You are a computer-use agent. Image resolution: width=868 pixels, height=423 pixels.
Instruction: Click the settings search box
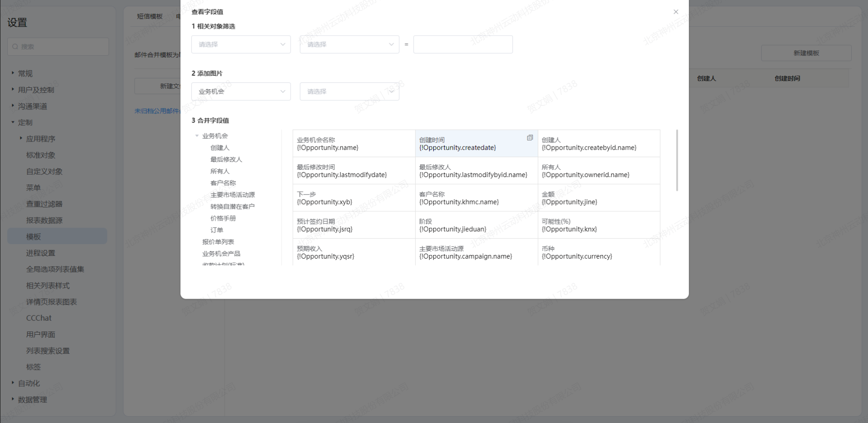pyautogui.click(x=58, y=47)
